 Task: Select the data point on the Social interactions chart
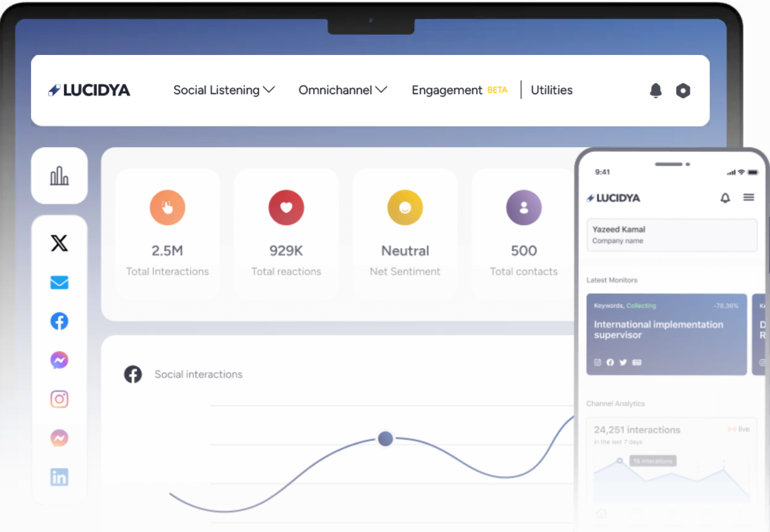pos(385,438)
